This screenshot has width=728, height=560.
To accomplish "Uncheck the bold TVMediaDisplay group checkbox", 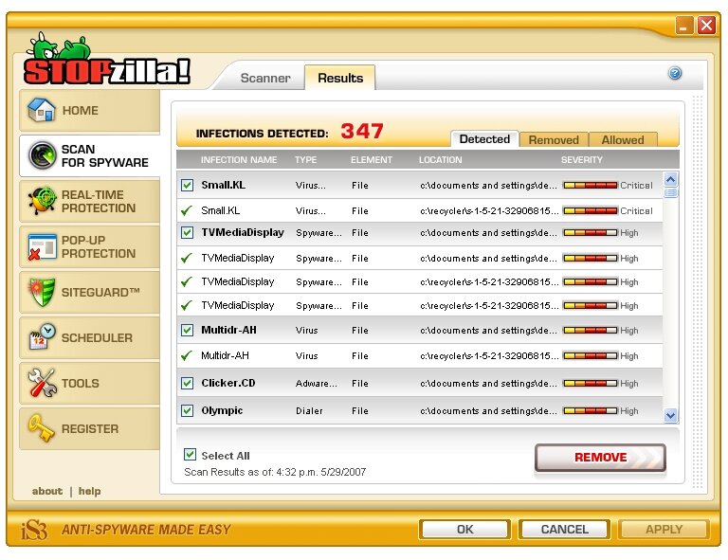I will 187,232.
